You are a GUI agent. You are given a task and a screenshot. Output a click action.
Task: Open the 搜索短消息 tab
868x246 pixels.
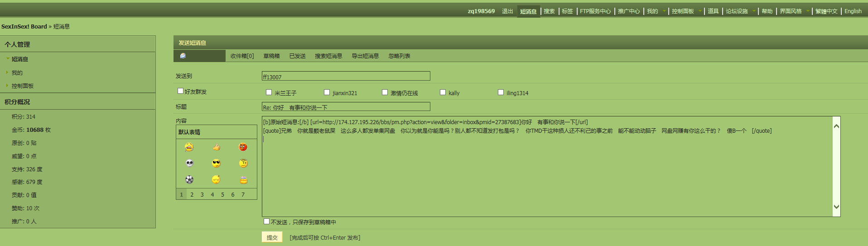coord(328,56)
